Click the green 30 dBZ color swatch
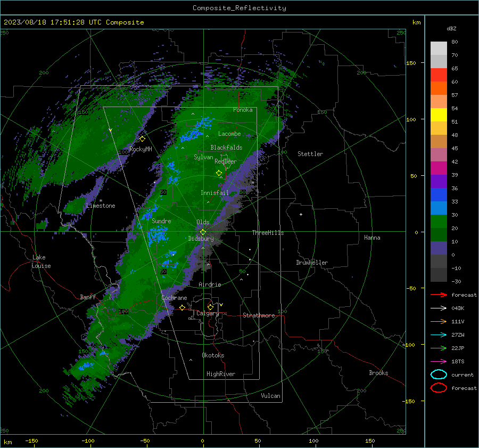This screenshot has width=479, height=448. pos(439,222)
